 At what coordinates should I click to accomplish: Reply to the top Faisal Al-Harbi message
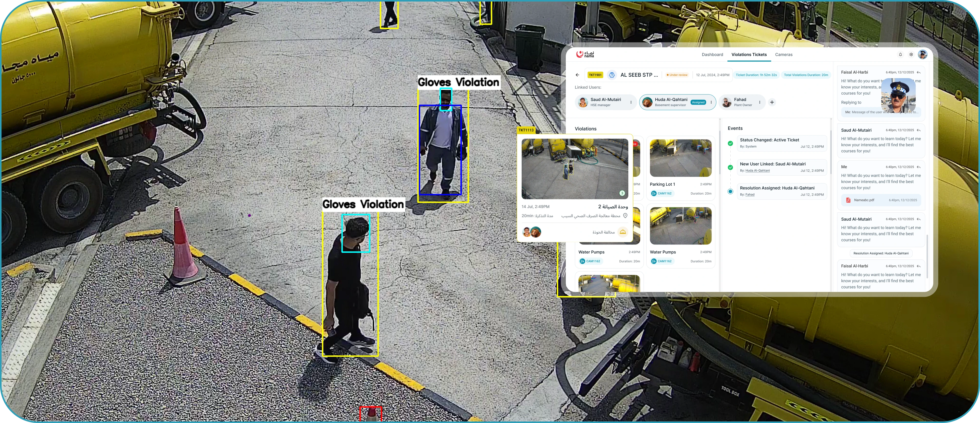pos(918,72)
